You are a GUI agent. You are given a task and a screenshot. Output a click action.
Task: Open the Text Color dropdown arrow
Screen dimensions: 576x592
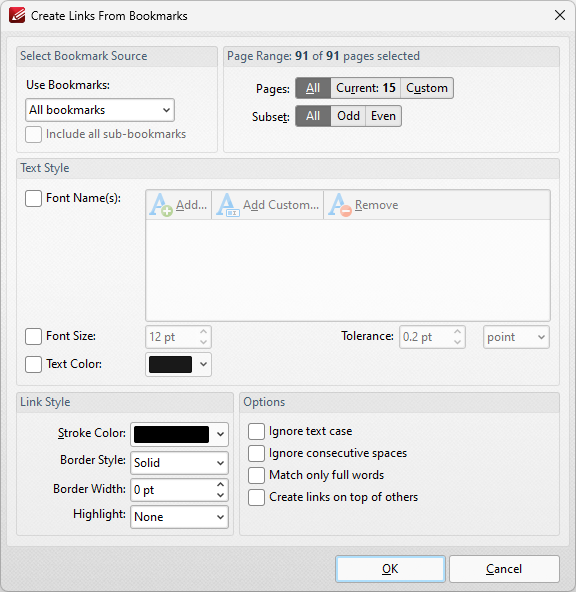[203, 364]
